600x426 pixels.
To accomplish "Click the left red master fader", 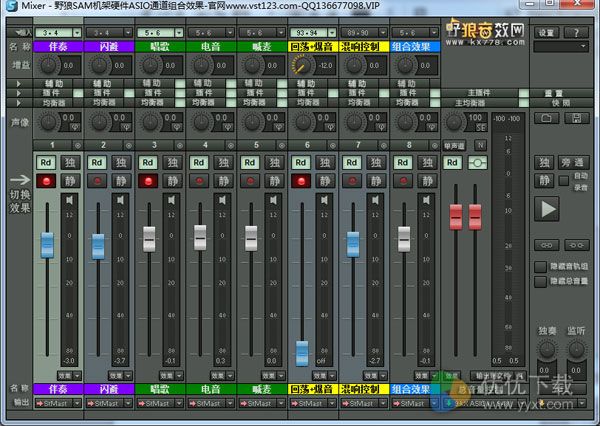I will (455, 217).
